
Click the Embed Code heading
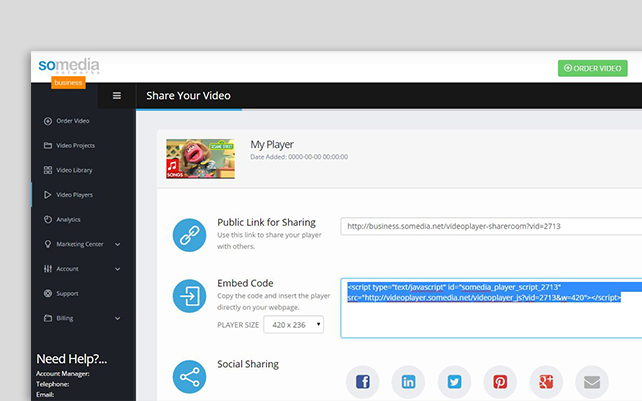[245, 283]
